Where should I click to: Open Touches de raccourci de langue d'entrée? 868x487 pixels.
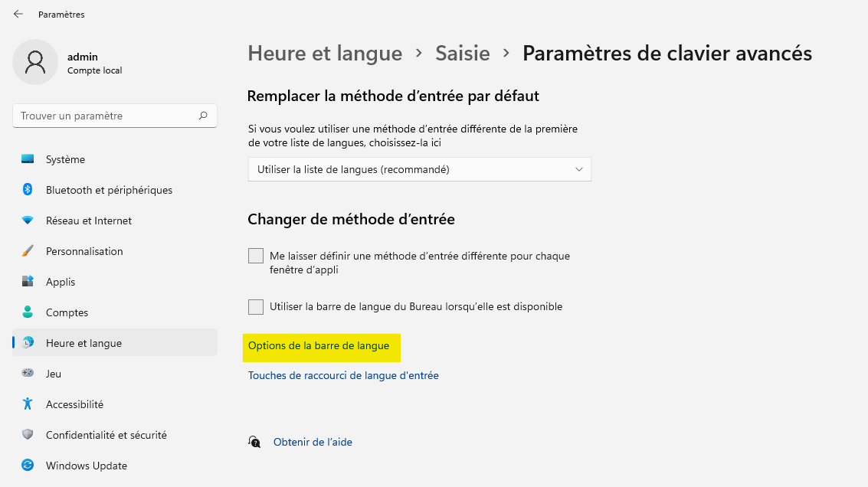click(343, 376)
